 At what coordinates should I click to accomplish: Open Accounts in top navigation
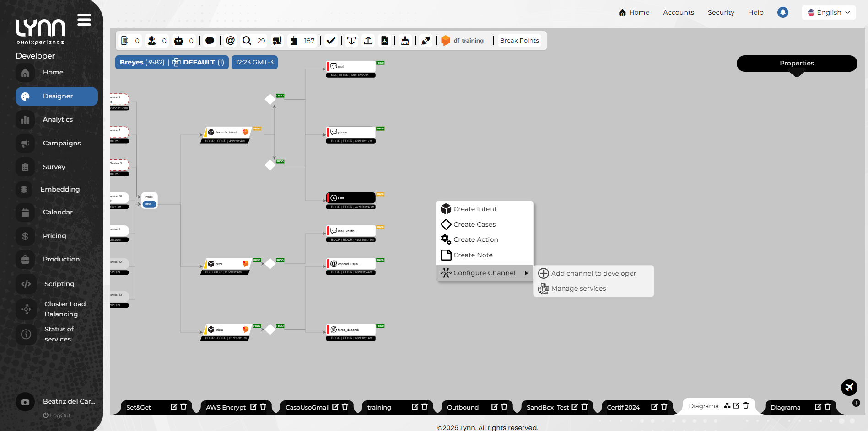pos(679,12)
